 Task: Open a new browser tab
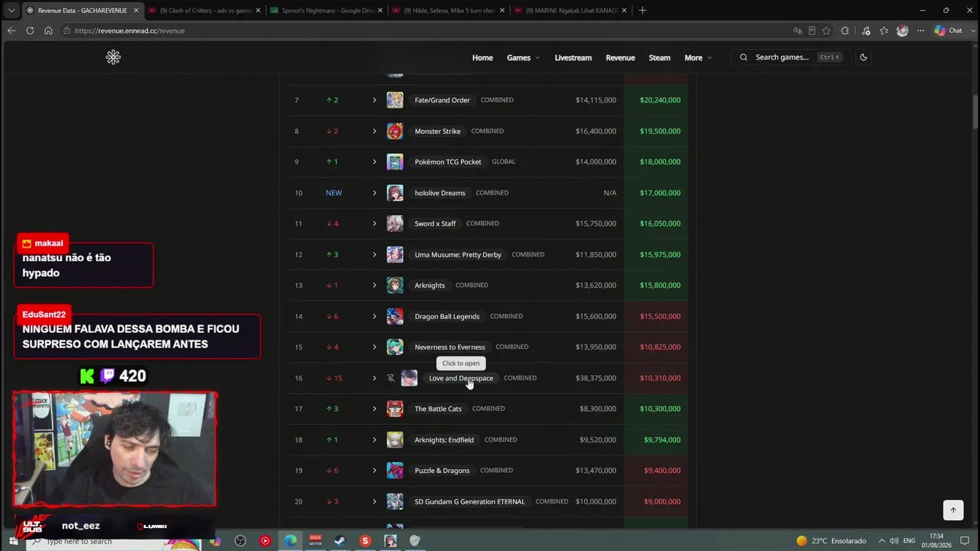tap(642, 11)
